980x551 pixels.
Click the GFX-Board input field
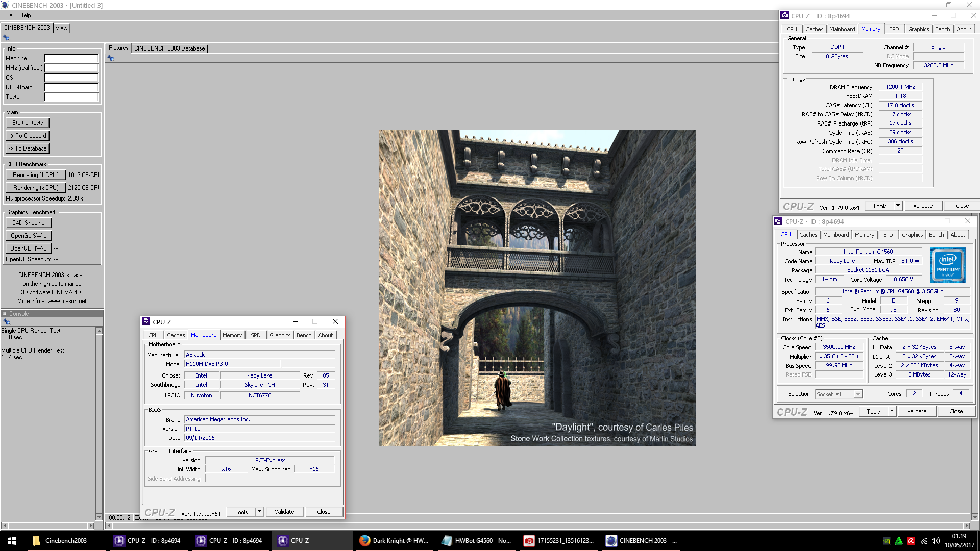[71, 87]
